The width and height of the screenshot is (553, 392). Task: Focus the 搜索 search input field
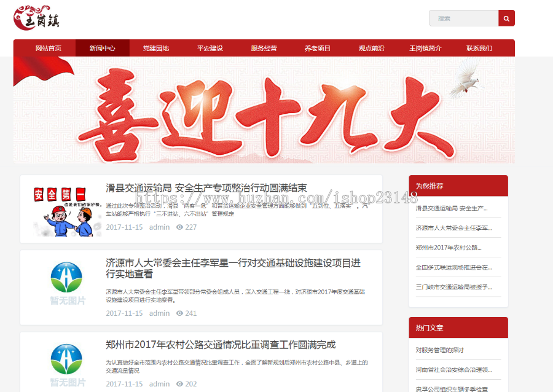click(x=464, y=18)
